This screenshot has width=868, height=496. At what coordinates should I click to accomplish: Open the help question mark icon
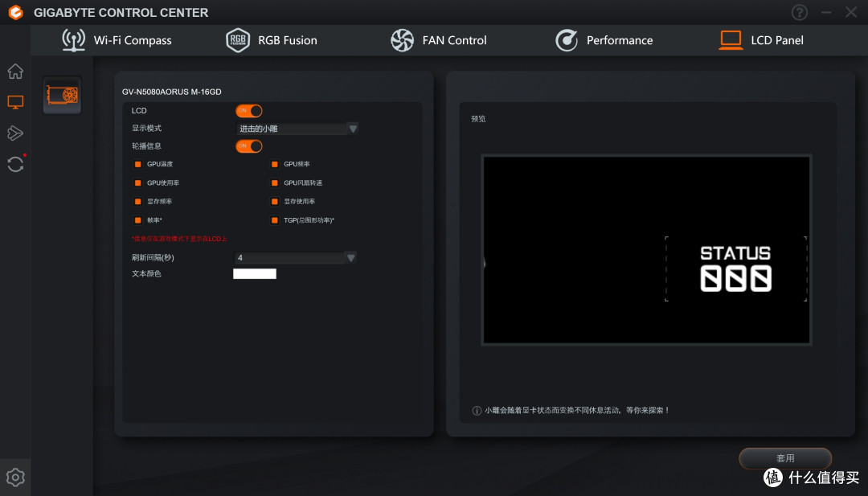800,12
